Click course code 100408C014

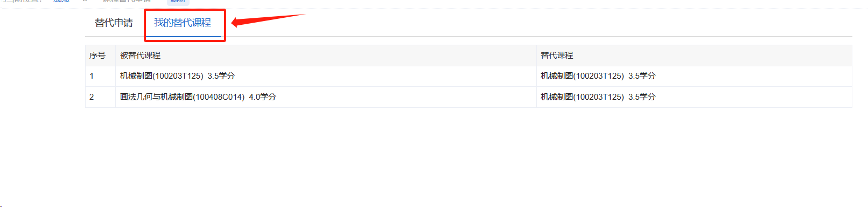click(219, 97)
